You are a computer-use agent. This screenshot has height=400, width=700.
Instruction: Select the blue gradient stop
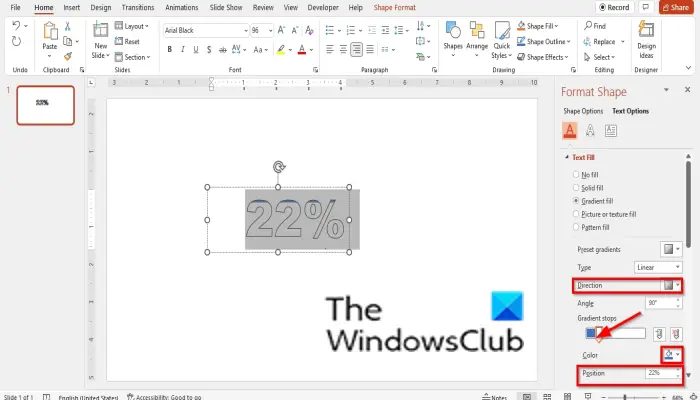pyautogui.click(x=590, y=333)
